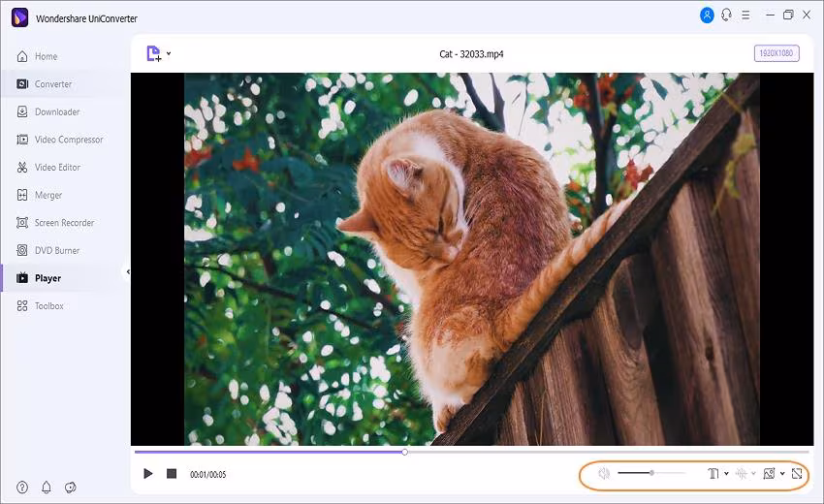Close the UniConverter window
This screenshot has height=504, width=824.
tap(807, 16)
